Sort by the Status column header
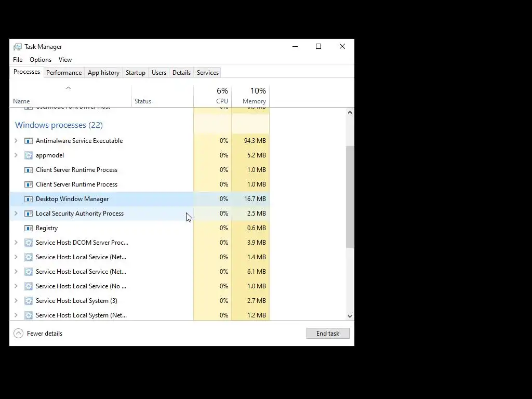The image size is (532, 399). [x=163, y=96]
